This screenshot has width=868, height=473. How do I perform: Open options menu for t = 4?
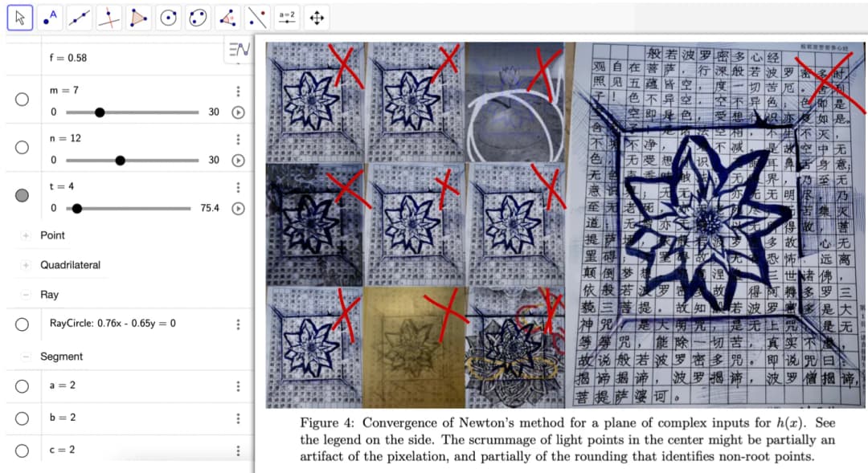click(x=238, y=187)
